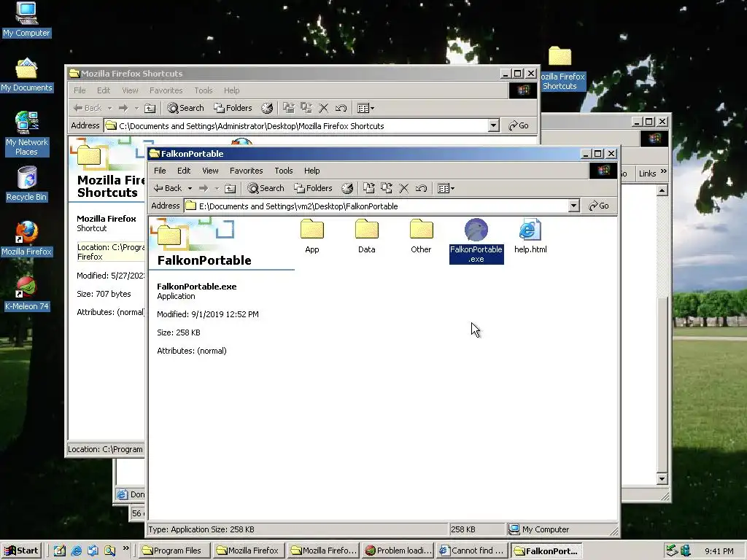Click Go in Mozilla Firefox Shortcuts window
747x560 pixels.
[x=519, y=125]
